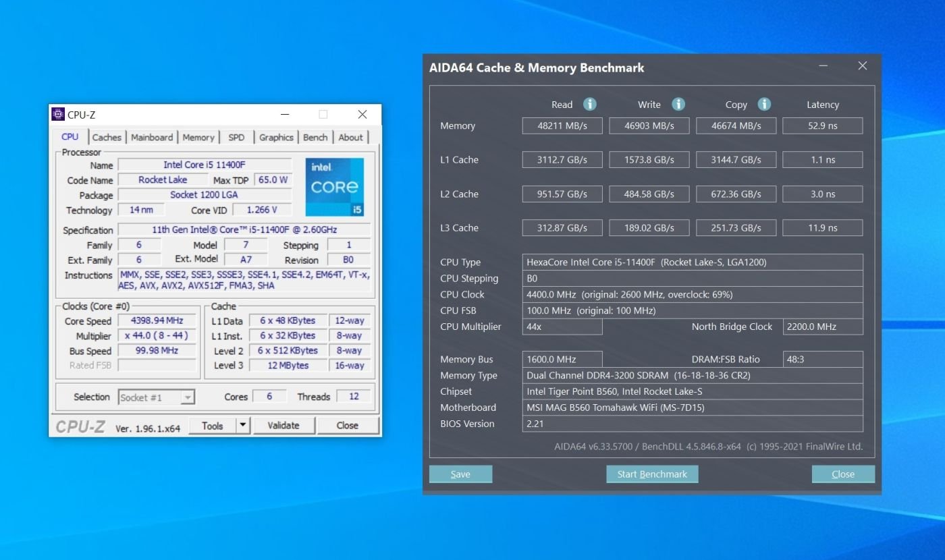Click the Read info icon in AIDA64
The image size is (945, 560).
point(590,104)
